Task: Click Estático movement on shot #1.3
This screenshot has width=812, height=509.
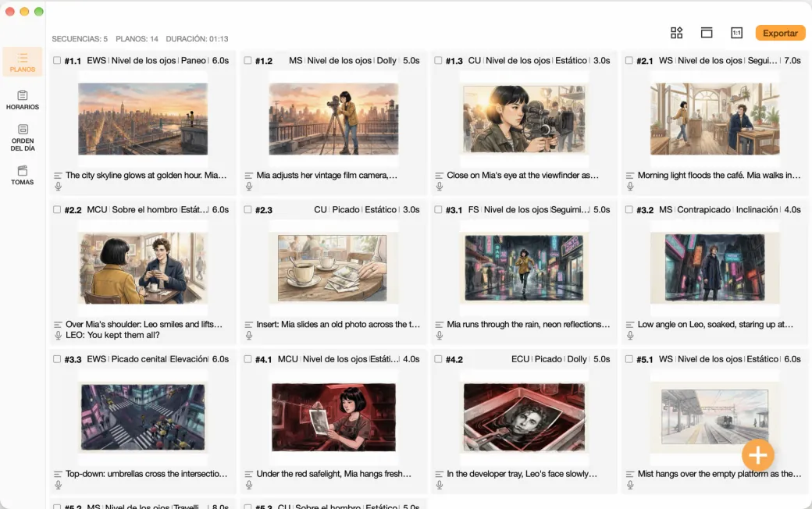Action: 572,61
